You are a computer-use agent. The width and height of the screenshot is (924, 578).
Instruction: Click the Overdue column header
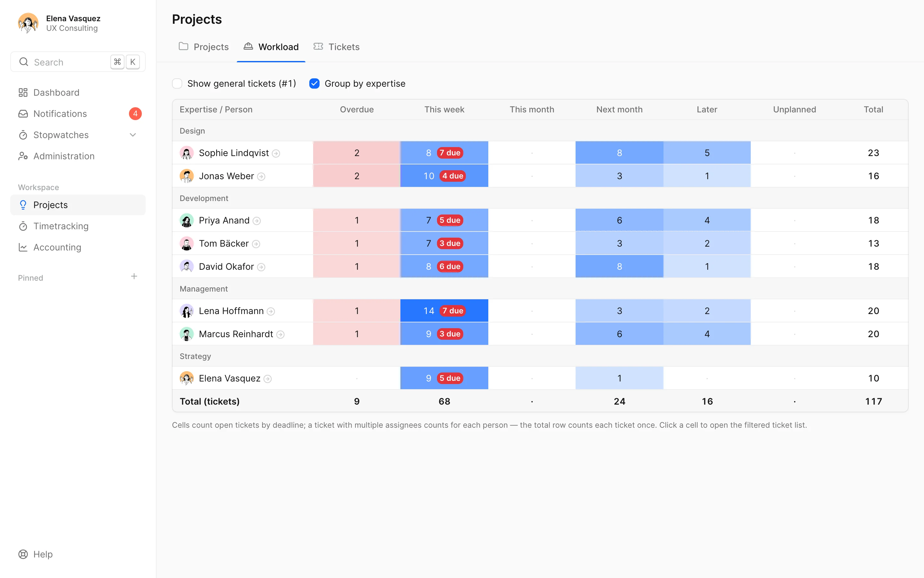pyautogui.click(x=357, y=109)
